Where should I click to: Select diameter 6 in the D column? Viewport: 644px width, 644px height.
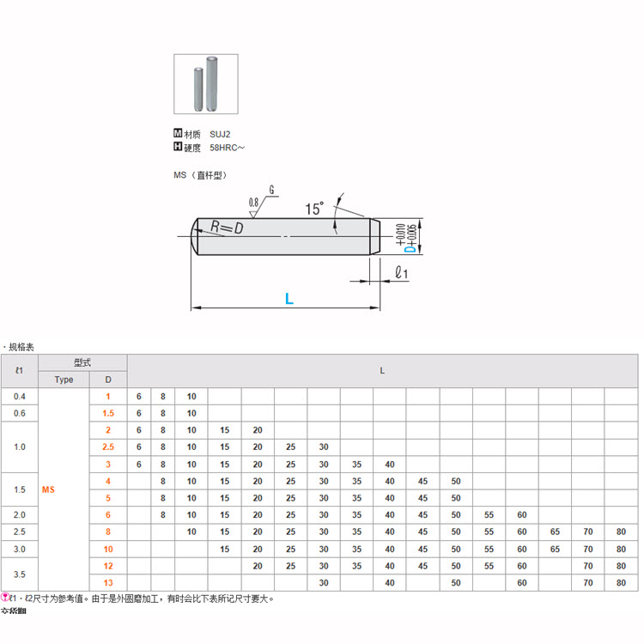point(108,514)
